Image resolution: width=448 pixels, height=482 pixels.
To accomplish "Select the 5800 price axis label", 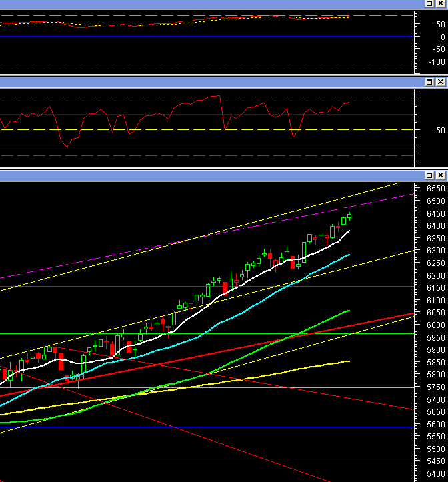I will (x=436, y=375).
